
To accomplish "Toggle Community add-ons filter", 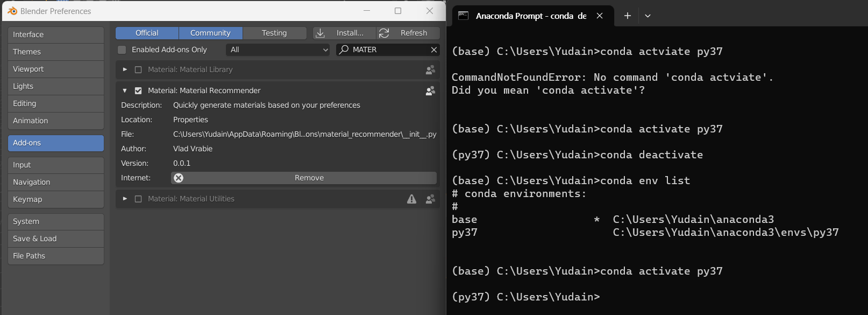I will click(x=210, y=33).
